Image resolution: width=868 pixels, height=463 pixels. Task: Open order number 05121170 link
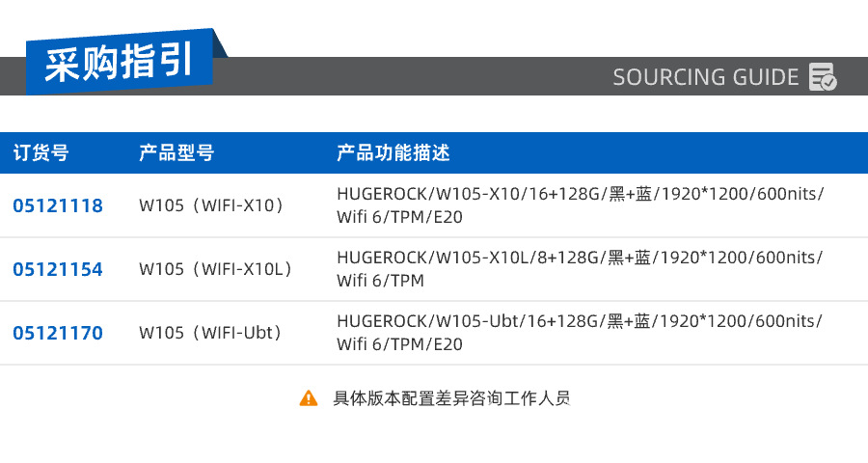[x=58, y=333]
